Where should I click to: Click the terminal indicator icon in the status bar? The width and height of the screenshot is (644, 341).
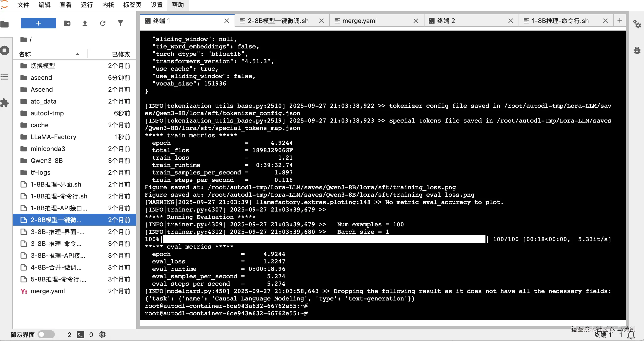pyautogui.click(x=80, y=335)
